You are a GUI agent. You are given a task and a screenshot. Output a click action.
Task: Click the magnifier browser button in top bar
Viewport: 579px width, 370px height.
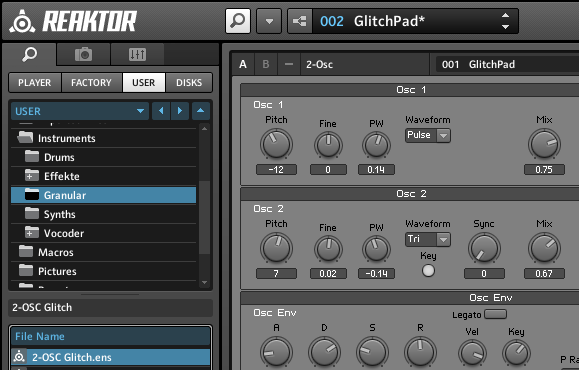click(238, 21)
